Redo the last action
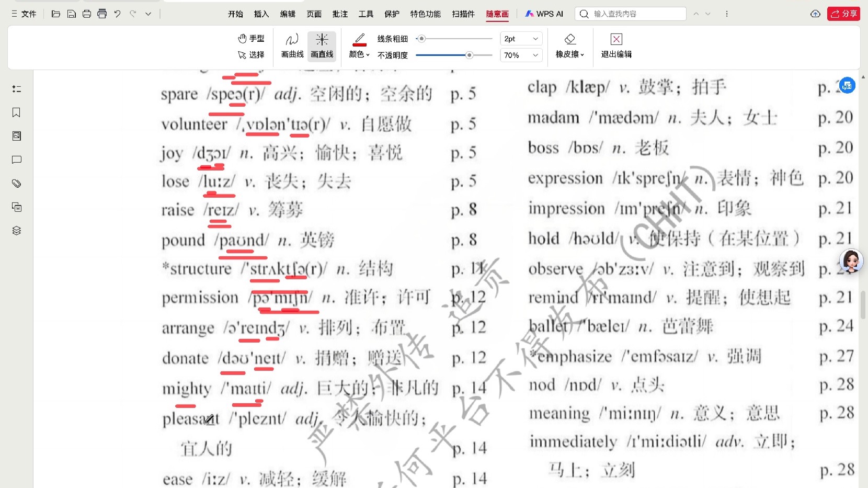 tap(133, 14)
